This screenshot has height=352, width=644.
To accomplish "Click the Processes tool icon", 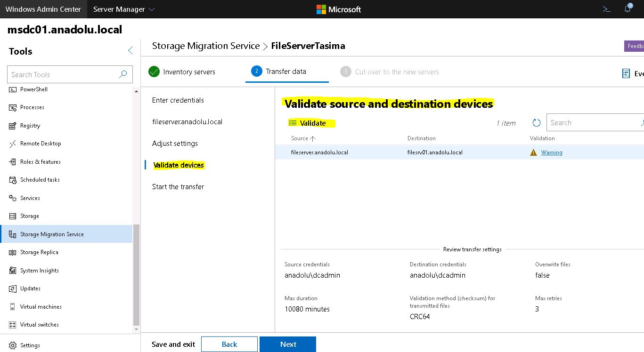I will click(12, 107).
